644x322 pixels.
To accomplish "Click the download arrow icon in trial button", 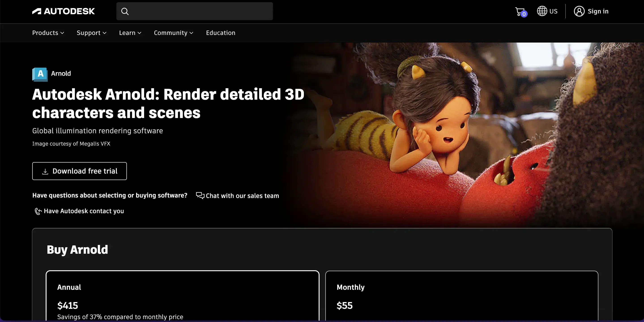I will [x=45, y=171].
